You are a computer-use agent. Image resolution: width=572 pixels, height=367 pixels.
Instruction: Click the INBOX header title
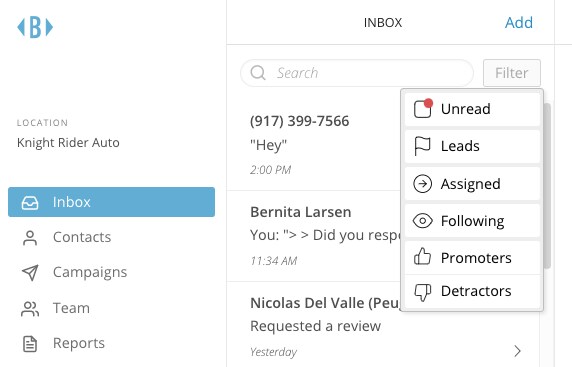click(383, 23)
